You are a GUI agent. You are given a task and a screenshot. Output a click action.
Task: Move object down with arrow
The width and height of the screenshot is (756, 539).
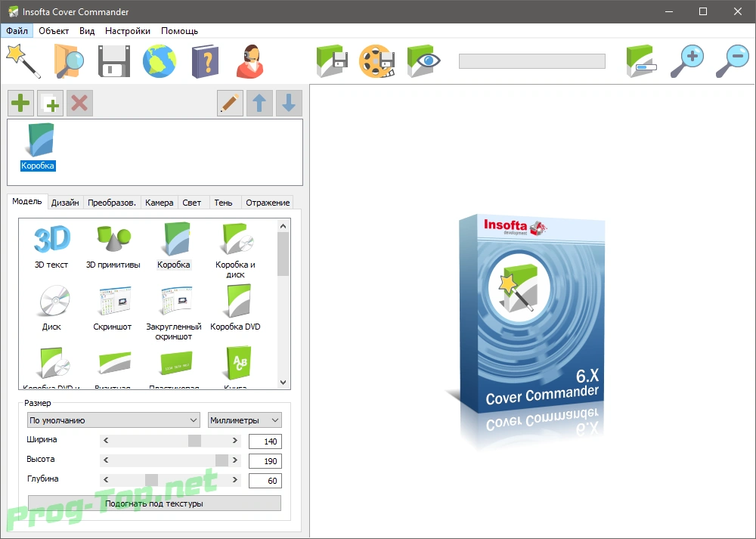tap(289, 103)
